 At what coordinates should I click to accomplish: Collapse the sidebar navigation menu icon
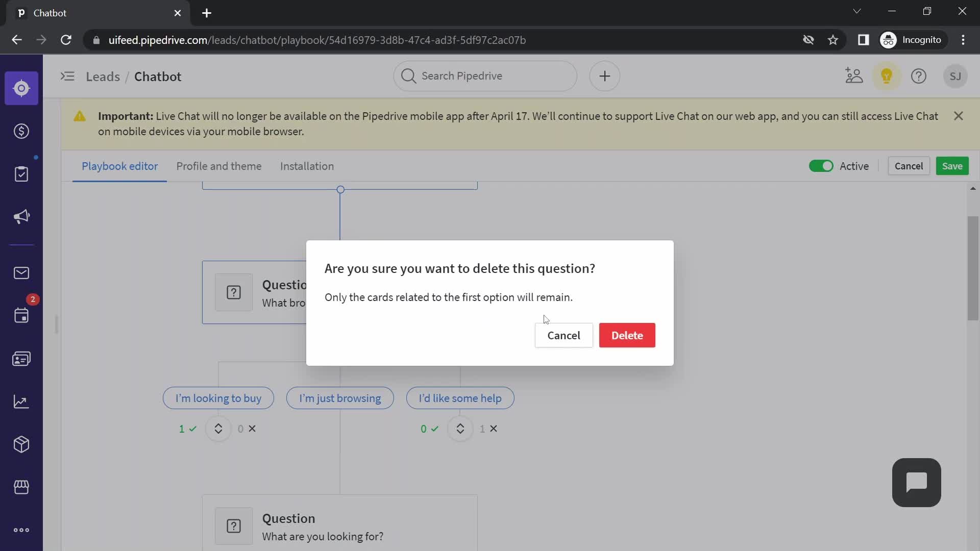tap(67, 77)
